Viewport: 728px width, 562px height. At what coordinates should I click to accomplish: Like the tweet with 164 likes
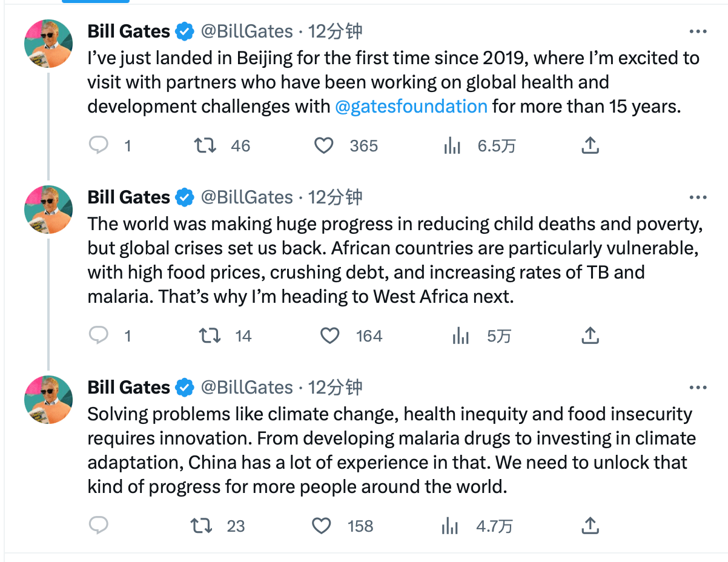329,336
